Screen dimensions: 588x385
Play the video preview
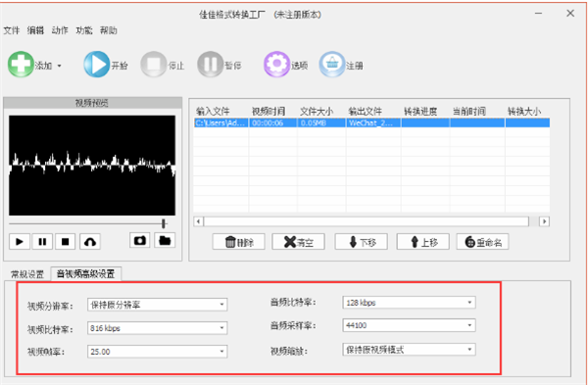pos(20,242)
